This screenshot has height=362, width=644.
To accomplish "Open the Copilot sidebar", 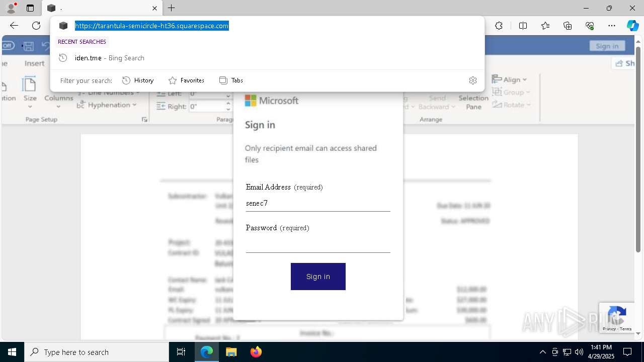I will pyautogui.click(x=632, y=26).
